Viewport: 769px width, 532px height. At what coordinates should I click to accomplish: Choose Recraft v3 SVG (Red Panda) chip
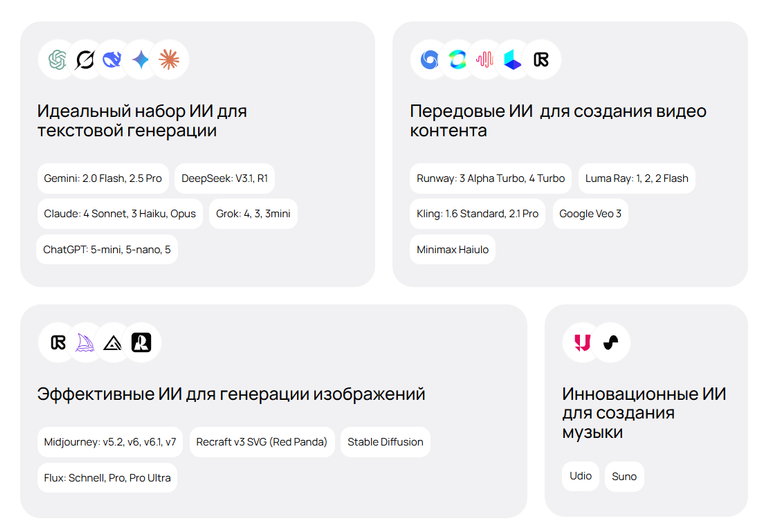click(262, 442)
